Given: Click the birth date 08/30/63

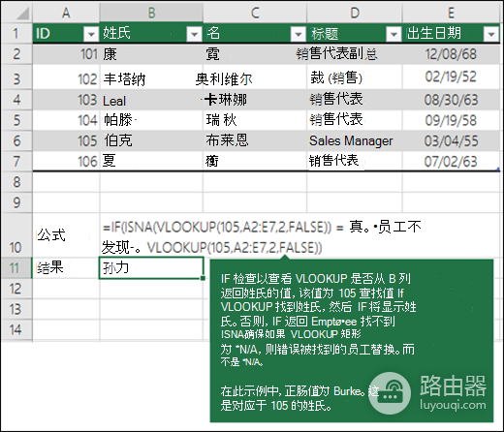Looking at the screenshot, I should (451, 100).
